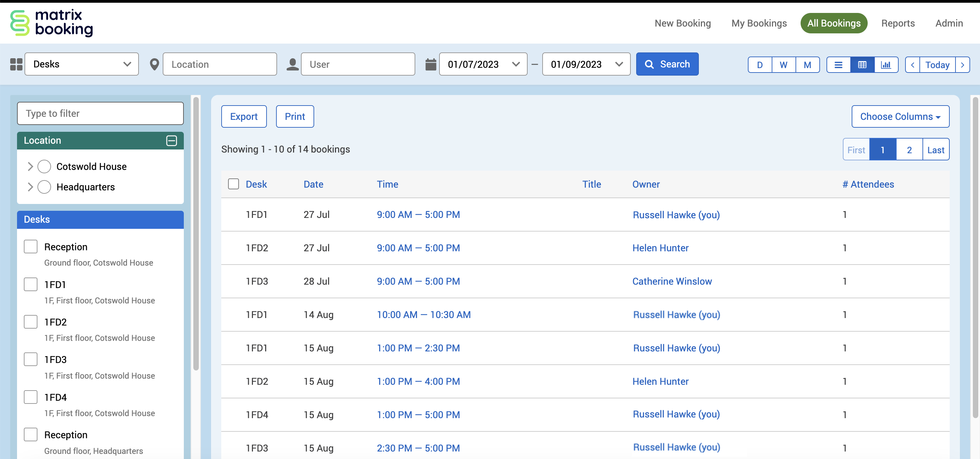The image size is (980, 459).
Task: Select the Cotswold House radio button
Action: point(44,166)
